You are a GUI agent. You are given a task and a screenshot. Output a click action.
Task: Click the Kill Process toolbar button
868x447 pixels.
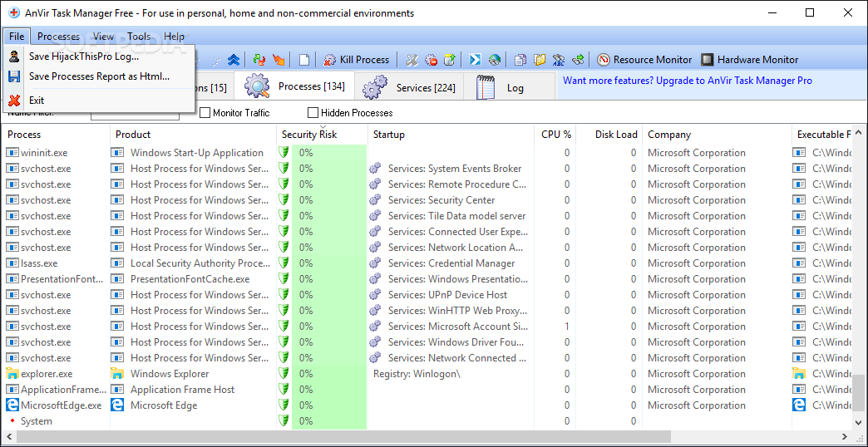(x=357, y=60)
